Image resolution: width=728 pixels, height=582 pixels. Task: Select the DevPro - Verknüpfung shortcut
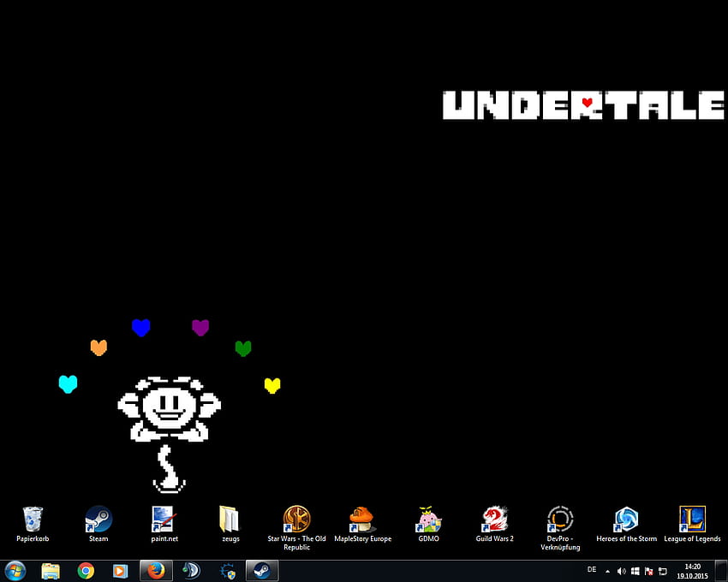[560, 528]
